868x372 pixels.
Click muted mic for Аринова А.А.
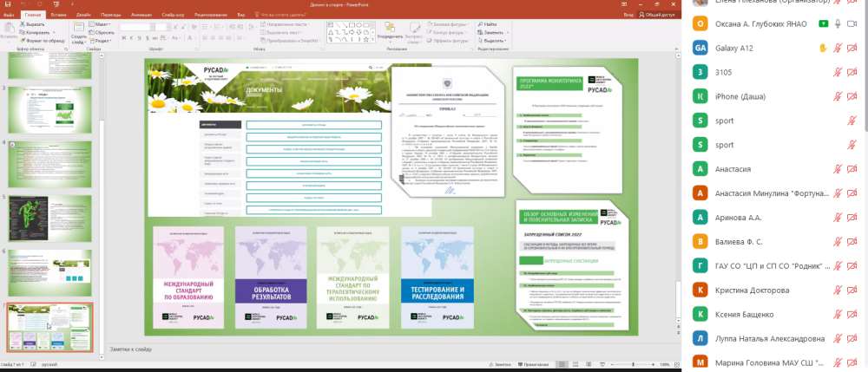pos(838,218)
